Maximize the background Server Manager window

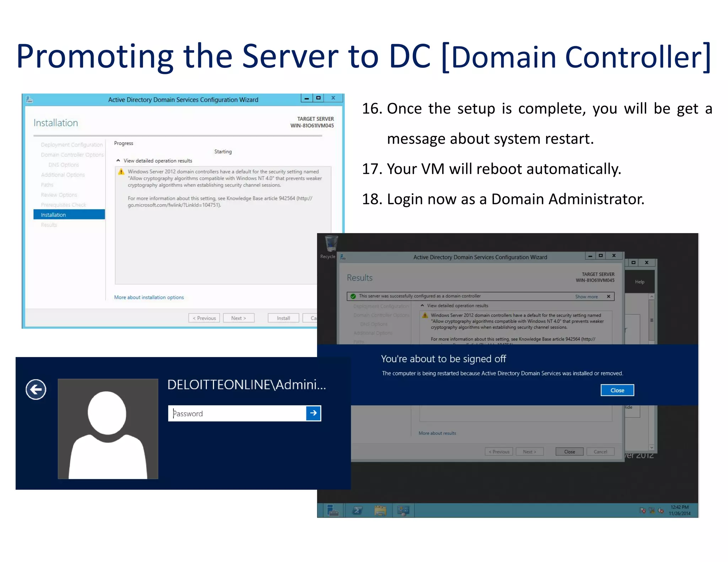point(633,263)
